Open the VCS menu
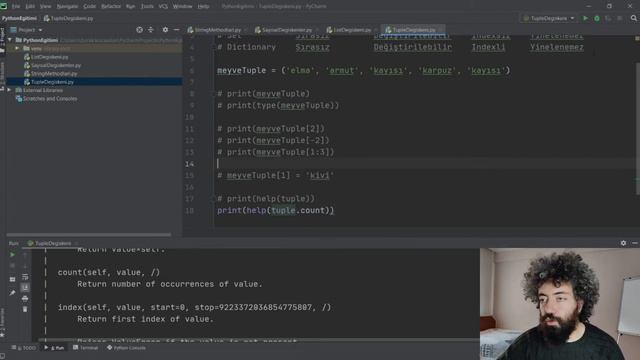640x360 pixels. [163, 6]
